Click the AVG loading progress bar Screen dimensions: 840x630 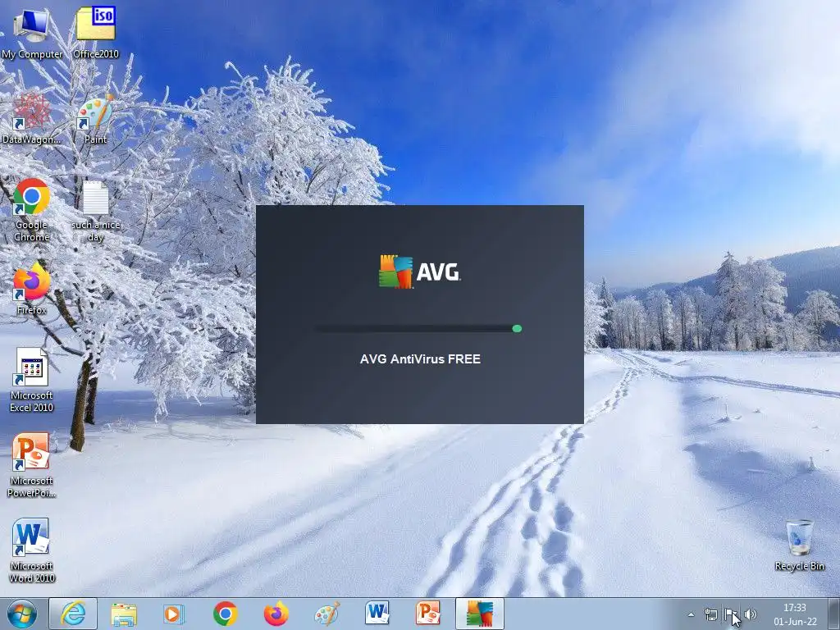click(x=418, y=328)
